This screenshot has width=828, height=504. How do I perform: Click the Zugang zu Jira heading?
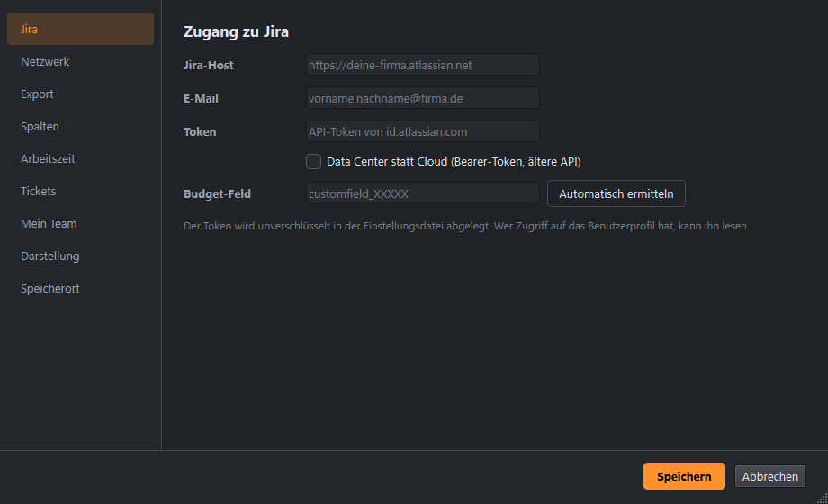(236, 31)
